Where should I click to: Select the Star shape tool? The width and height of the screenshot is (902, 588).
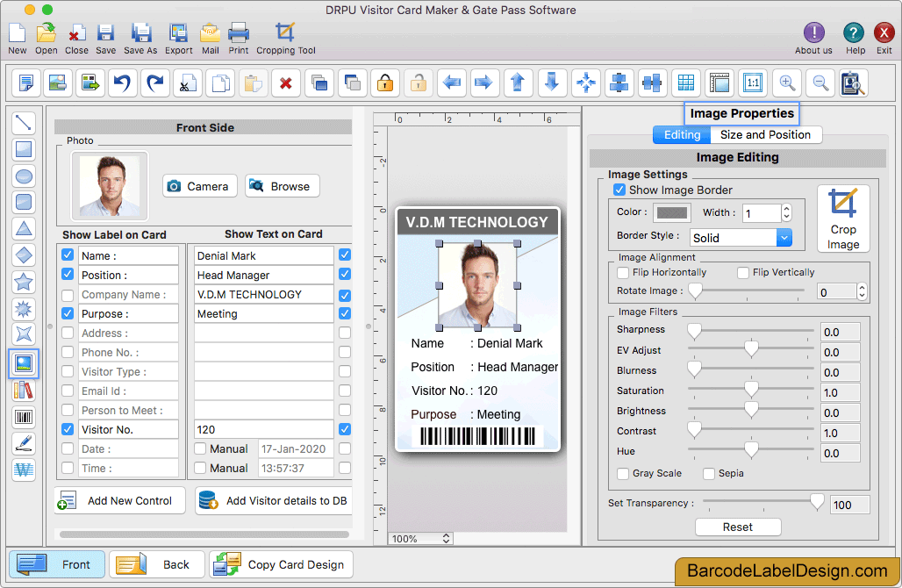coord(24,282)
